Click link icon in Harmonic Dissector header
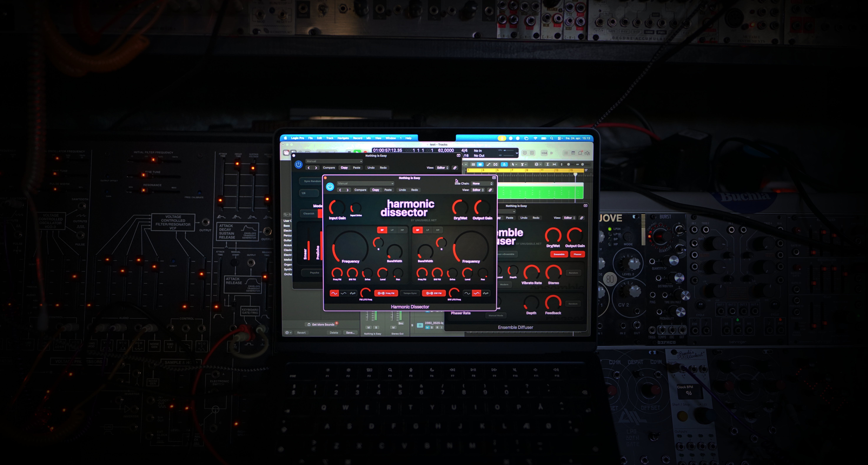Image resolution: width=868 pixels, height=465 pixels. 490,190
